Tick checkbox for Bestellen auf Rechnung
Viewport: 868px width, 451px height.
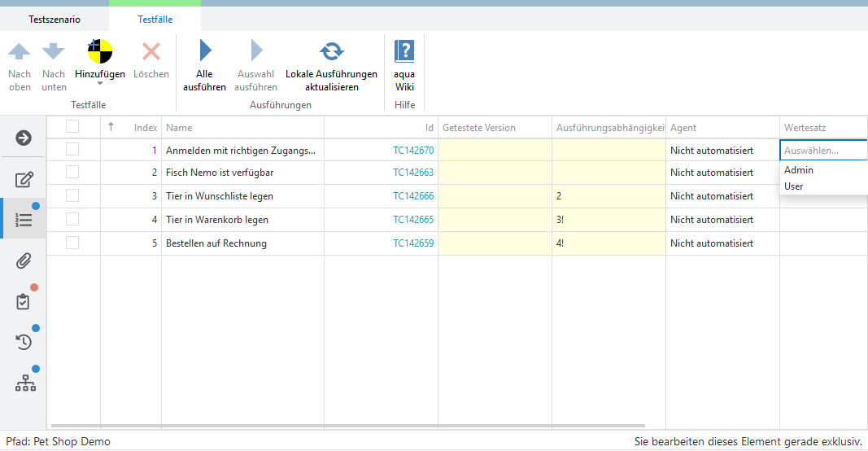coord(72,243)
